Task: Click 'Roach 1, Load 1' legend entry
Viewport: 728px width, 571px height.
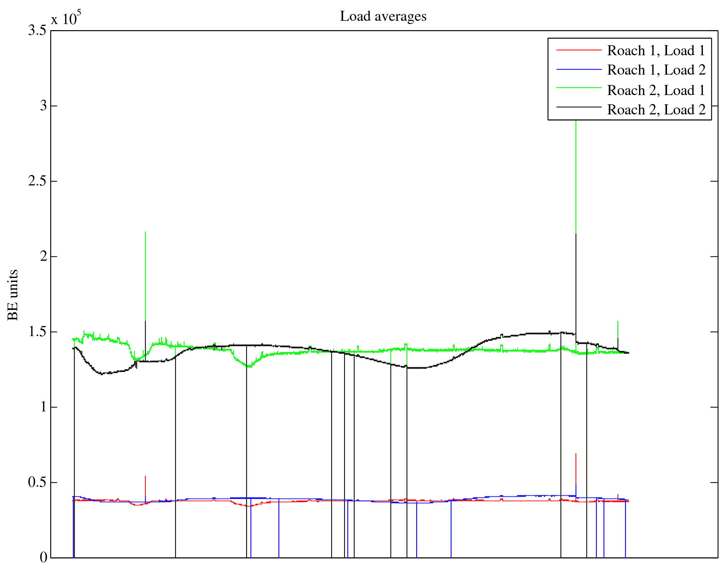Action: [656, 51]
